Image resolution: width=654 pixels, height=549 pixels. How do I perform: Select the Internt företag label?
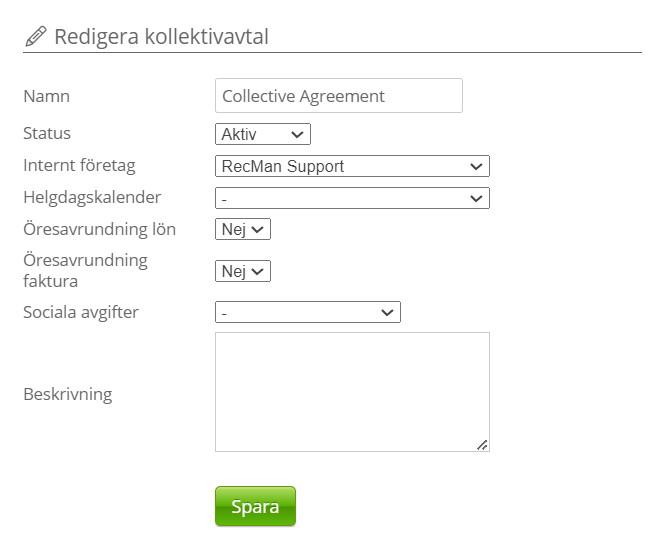[79, 165]
